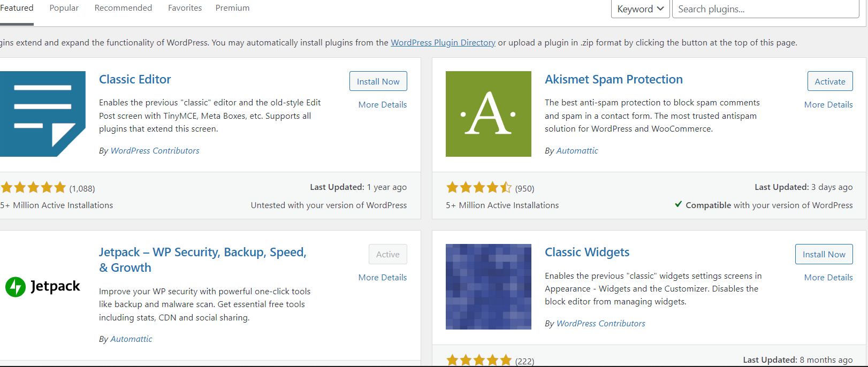Click the Classic Widgets pixelated blue icon
This screenshot has width=868, height=367.
tap(489, 287)
